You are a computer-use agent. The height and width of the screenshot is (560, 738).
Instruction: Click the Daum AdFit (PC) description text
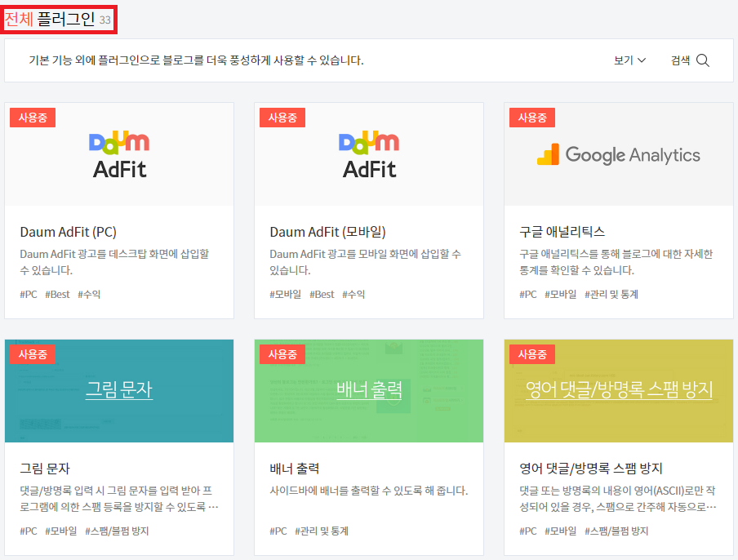[x=114, y=262]
